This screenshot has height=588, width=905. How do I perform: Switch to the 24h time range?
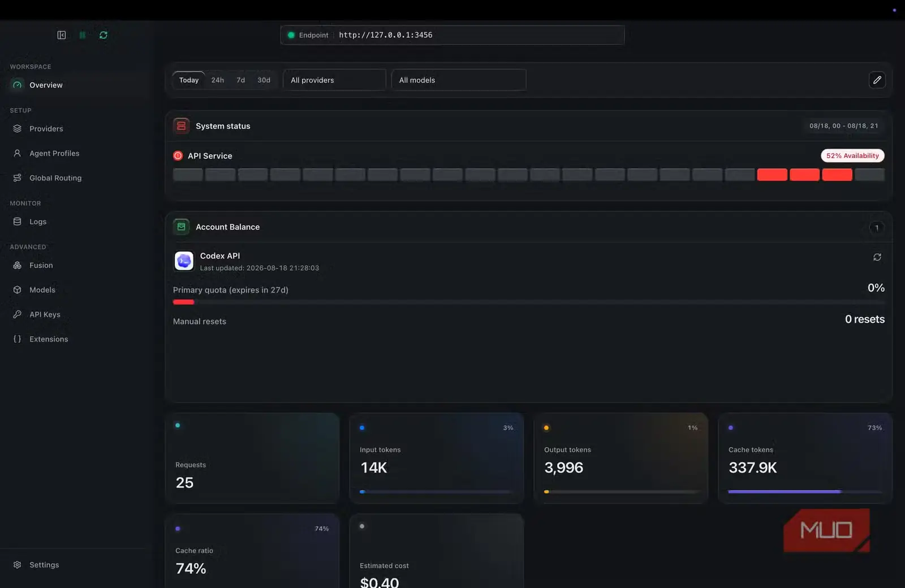[218, 80]
